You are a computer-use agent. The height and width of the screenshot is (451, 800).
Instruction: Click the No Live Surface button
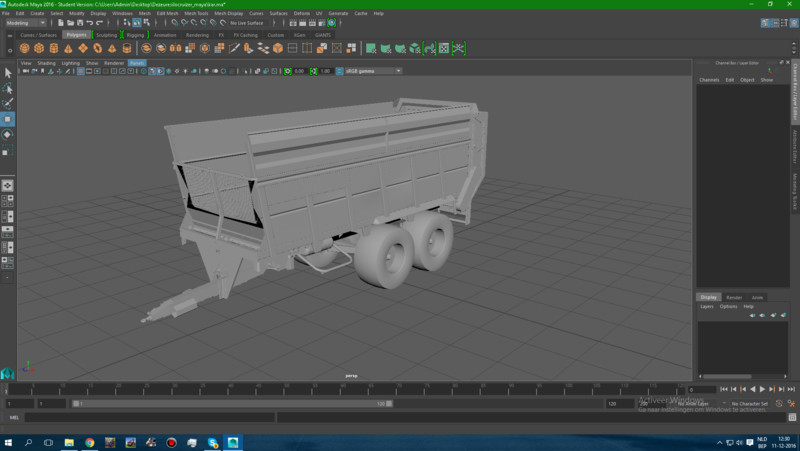point(246,22)
